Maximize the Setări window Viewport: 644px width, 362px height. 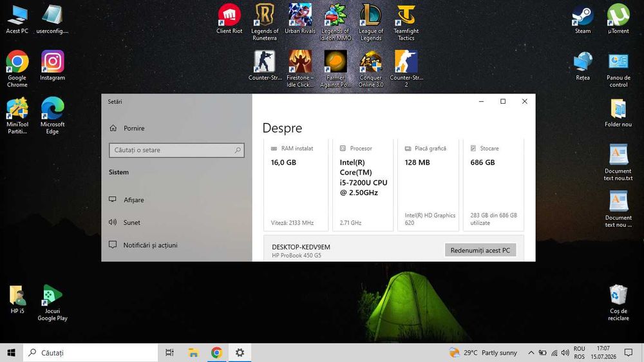(503, 102)
